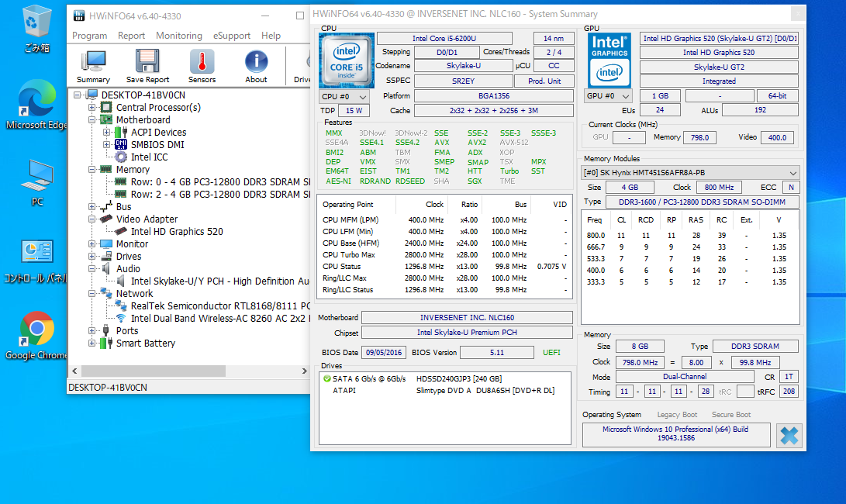This screenshot has height=504, width=846.
Task: Collapse the Motherboard tree node
Action: pos(92,119)
